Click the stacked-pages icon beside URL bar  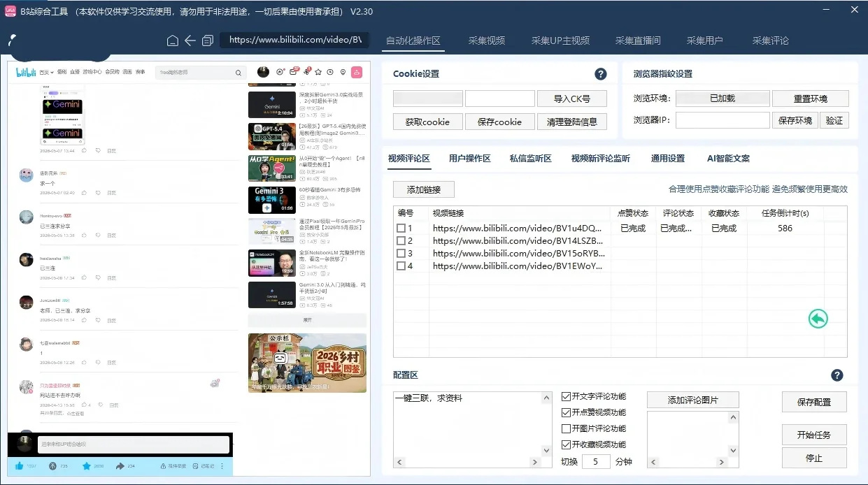point(208,41)
